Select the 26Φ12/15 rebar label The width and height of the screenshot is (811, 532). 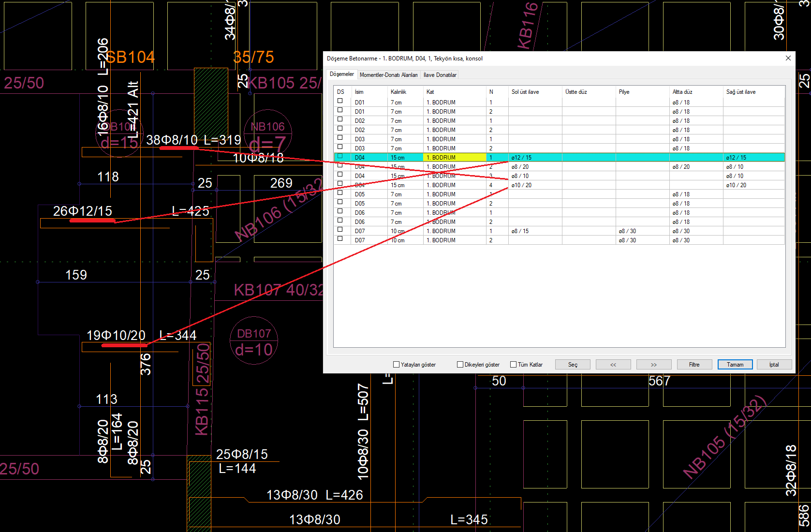(x=83, y=211)
